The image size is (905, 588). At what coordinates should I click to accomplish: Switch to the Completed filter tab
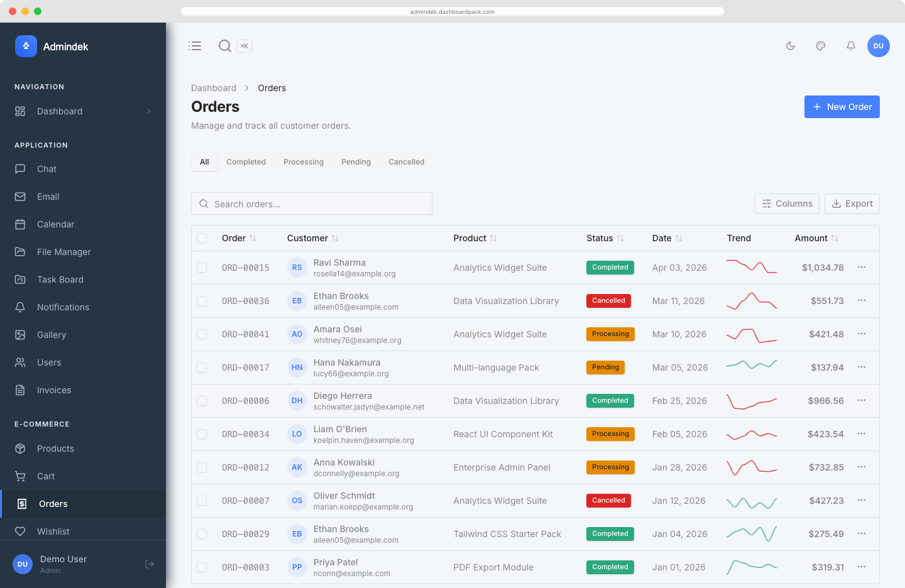pyautogui.click(x=246, y=161)
